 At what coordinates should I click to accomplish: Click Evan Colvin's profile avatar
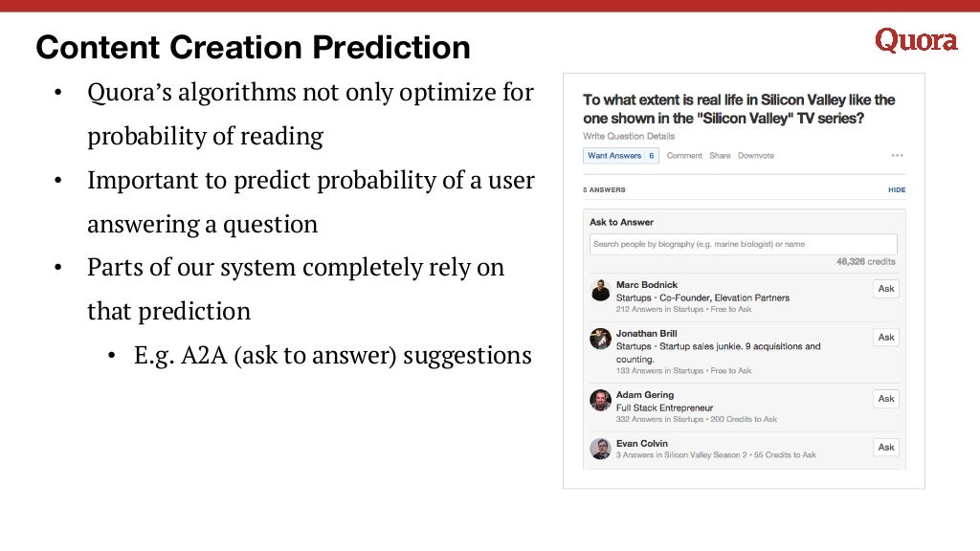pyautogui.click(x=601, y=449)
